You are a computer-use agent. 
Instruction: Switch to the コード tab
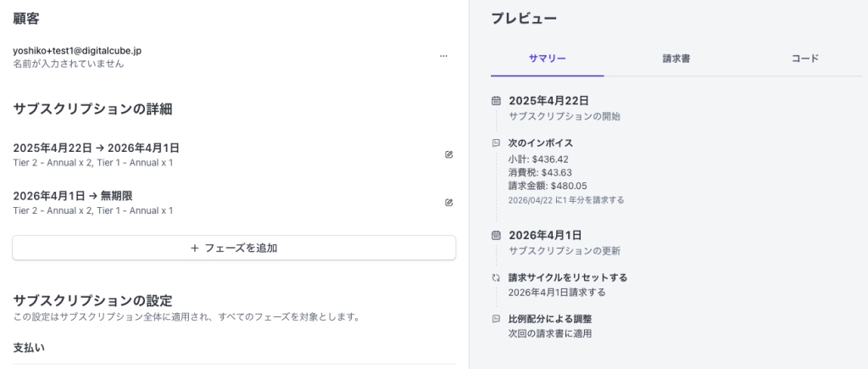click(x=805, y=59)
